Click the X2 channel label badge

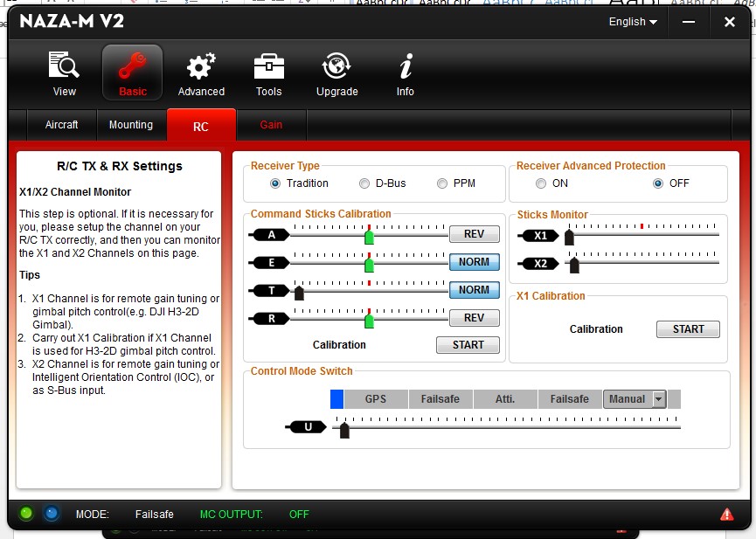[538, 264]
